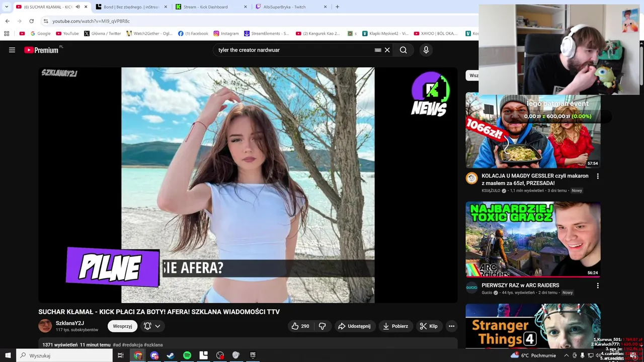644x362 pixels.
Task: Open Epic Games Launcher from taskbar
Action: coord(253,355)
